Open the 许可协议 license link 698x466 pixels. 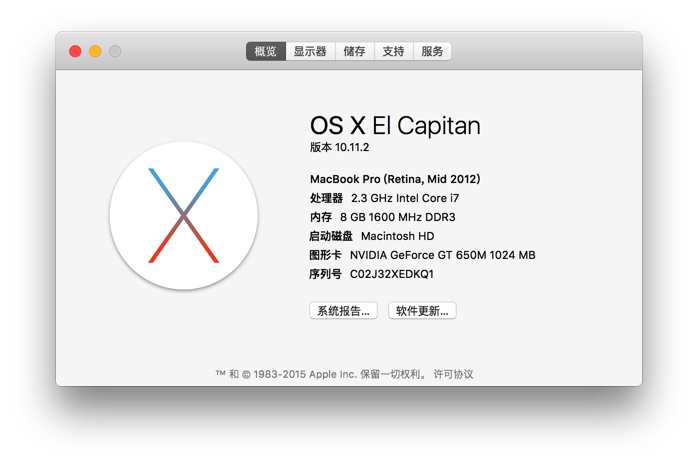tap(453, 374)
